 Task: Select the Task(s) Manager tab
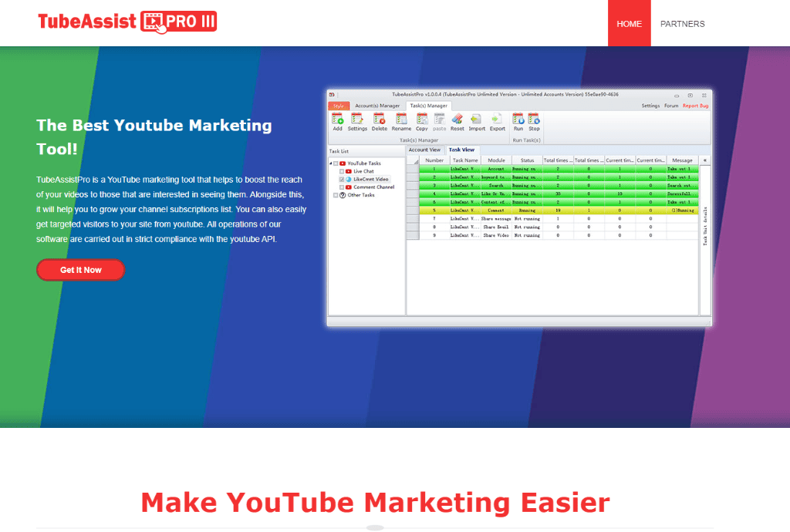pos(428,106)
